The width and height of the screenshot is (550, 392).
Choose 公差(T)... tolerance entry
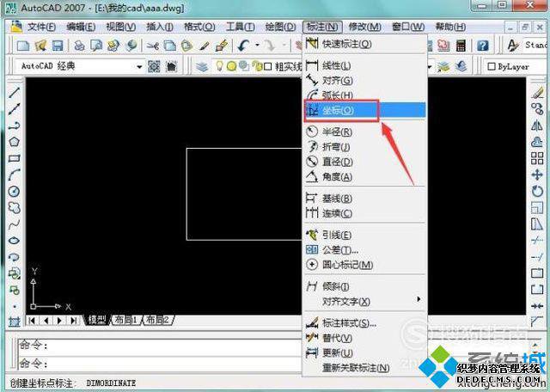364,250
